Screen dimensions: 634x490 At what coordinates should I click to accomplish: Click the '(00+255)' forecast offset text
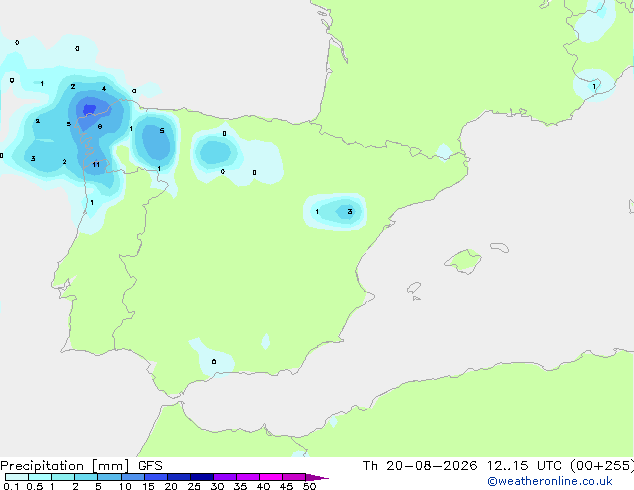tap(602, 466)
